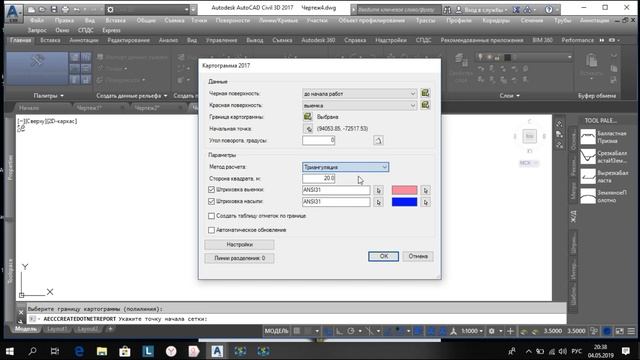Pick color button next to pink swatch
640x360 pixels.
pos(425,190)
